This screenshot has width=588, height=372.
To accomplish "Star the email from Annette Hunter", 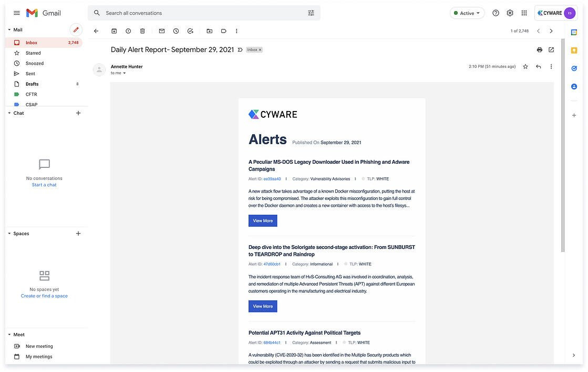I will tap(525, 67).
